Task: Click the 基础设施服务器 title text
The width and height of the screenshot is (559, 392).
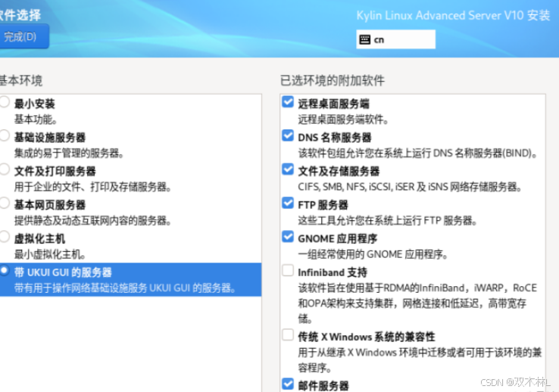Action: coord(50,138)
